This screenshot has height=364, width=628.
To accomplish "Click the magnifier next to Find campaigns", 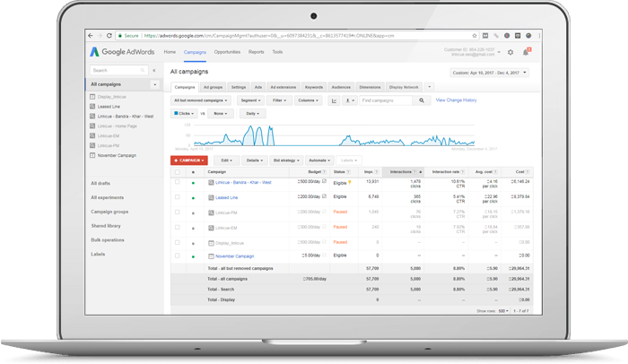I will coord(422,100).
